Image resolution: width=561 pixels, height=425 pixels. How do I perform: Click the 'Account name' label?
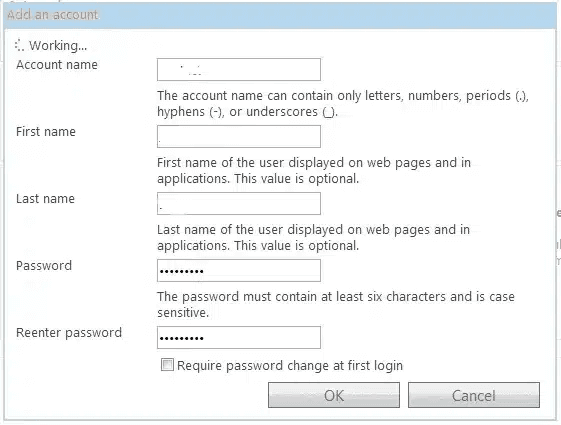[x=57, y=65]
